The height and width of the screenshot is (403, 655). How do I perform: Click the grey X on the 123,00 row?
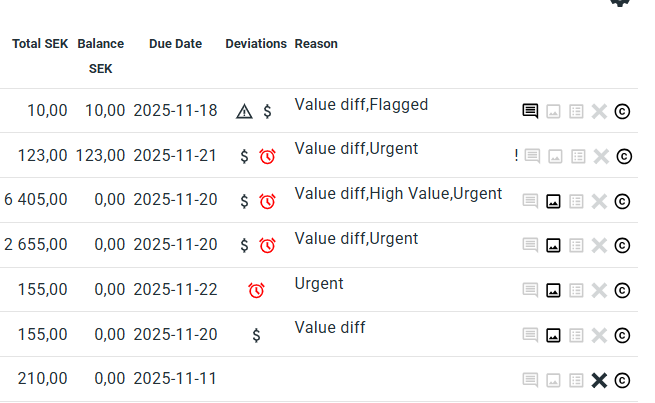tap(600, 156)
